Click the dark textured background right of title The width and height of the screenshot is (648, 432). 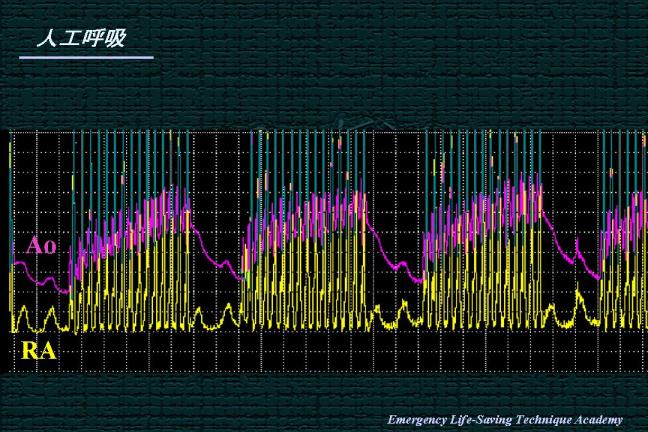coord(400,50)
